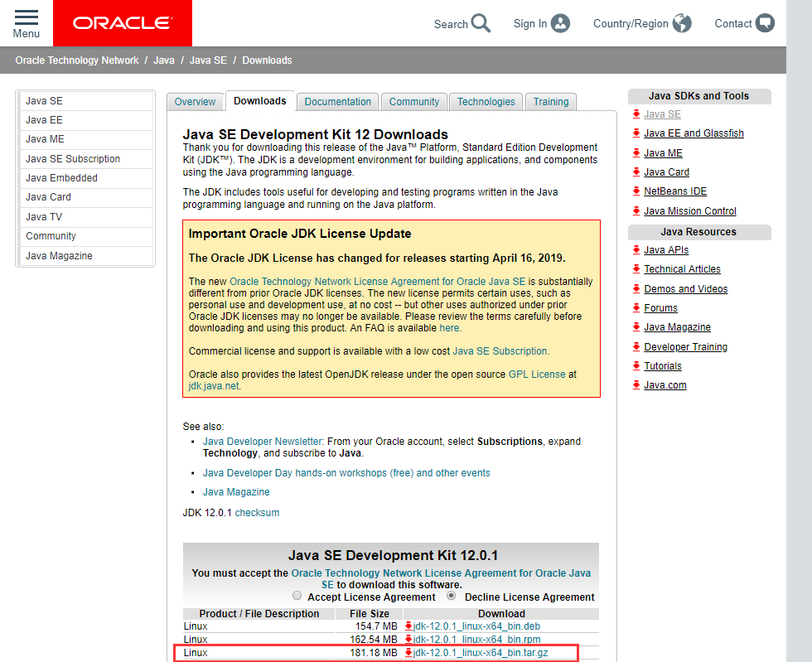812x662 pixels.
Task: Open Java Magazine link under See also
Action: pos(236,492)
